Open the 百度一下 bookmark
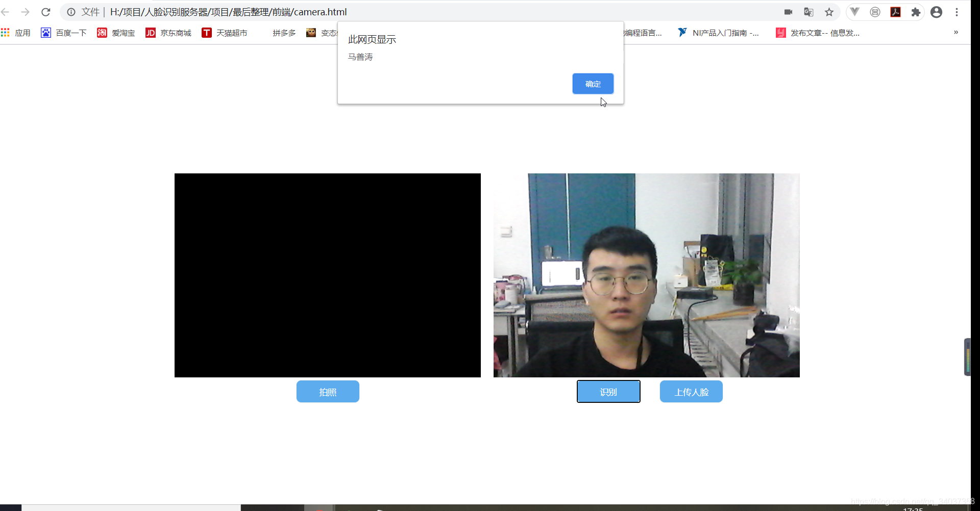 (x=64, y=33)
